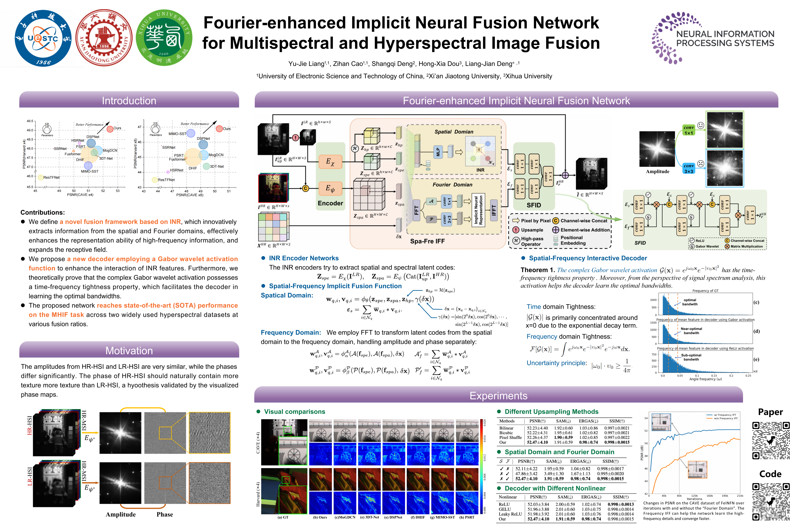Screen dimensions: 798x532
Task: Click the IFFT block in Fourier Domain
Action: [x=494, y=210]
